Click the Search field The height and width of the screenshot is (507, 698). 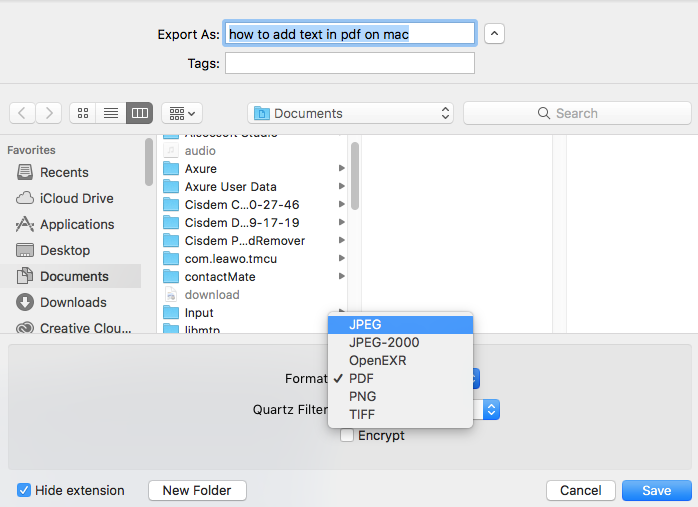[577, 113]
